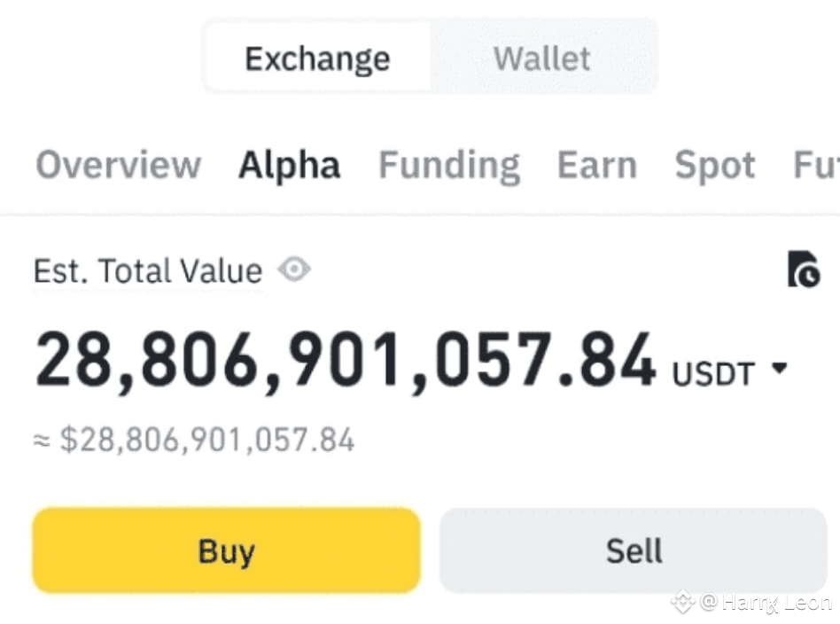Click the approximately-equal sign before the dollar amount
This screenshot has width=840, height=624.
coord(41,441)
